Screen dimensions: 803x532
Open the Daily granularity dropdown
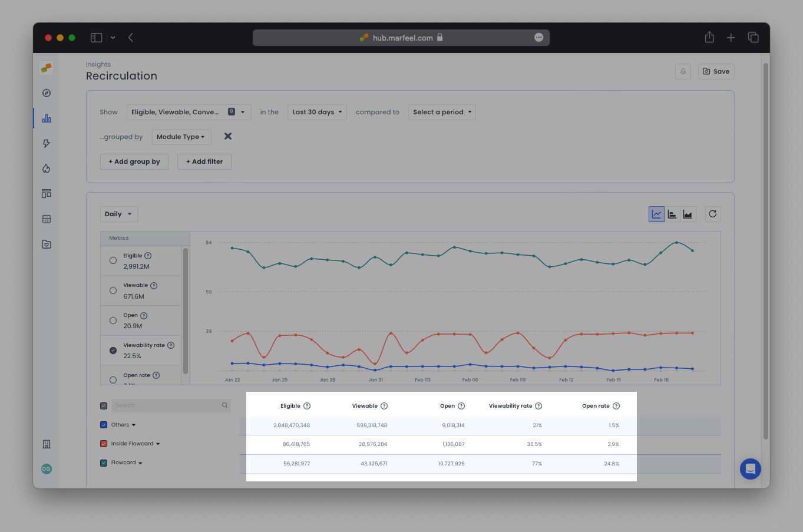(x=118, y=214)
